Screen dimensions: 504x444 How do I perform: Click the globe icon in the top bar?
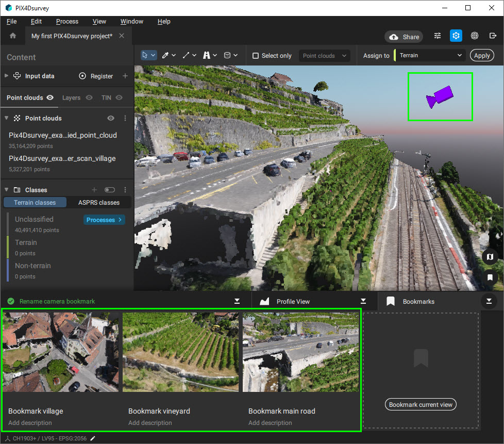click(475, 36)
